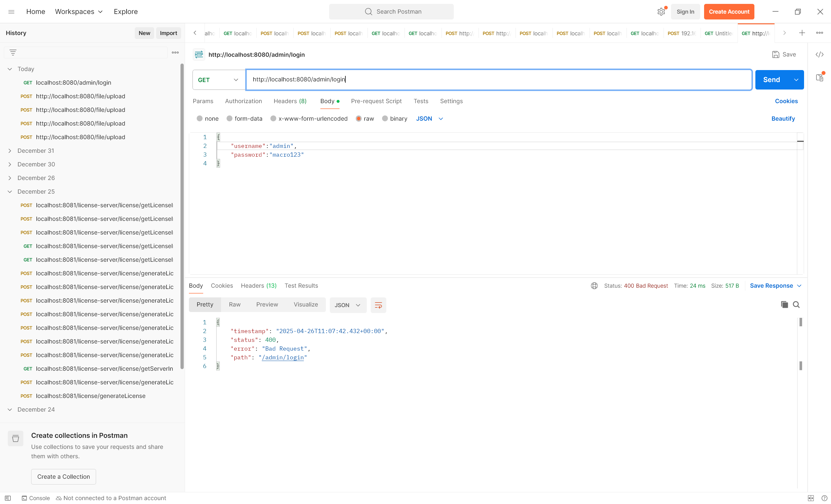Open the request info sidebar icon

pos(820,78)
